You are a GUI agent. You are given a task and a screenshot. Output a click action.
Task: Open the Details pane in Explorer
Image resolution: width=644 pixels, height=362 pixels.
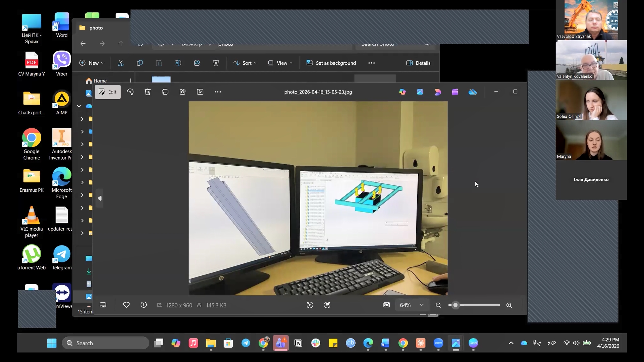(418, 63)
